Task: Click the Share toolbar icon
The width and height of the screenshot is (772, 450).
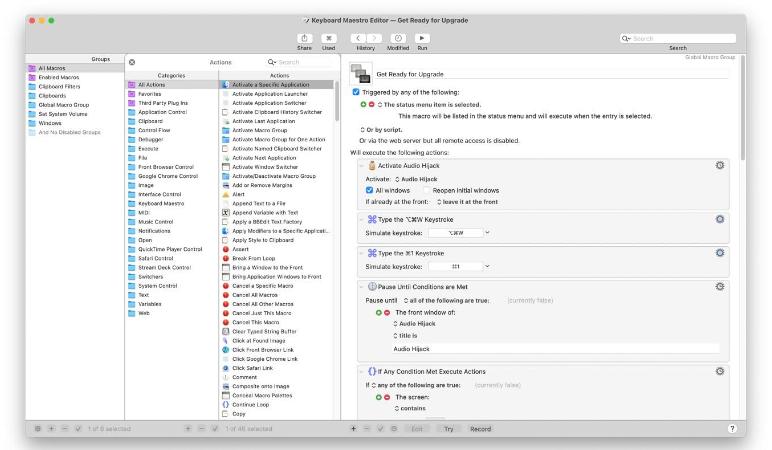Action: point(304,38)
